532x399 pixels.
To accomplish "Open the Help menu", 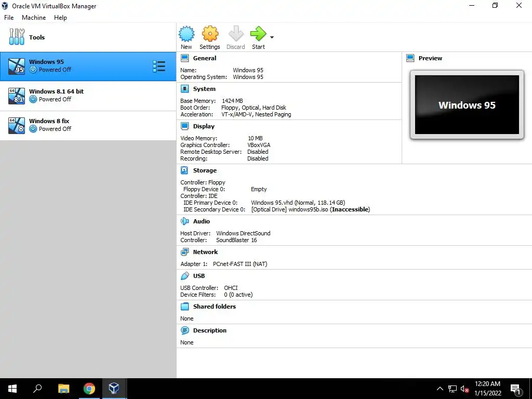I will click(60, 18).
